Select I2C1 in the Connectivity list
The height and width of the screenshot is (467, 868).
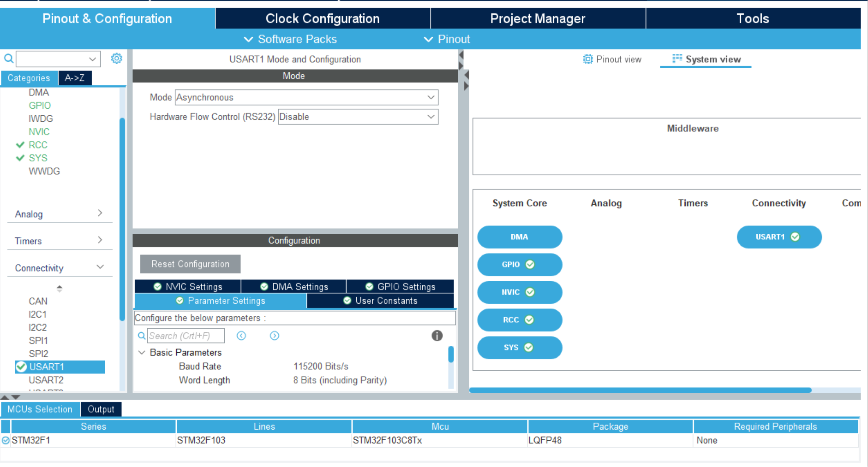[37, 314]
